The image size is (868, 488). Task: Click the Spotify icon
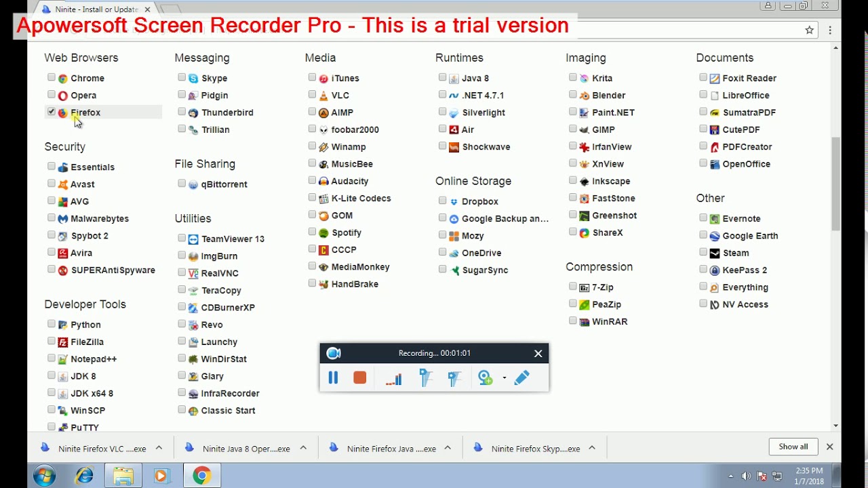[x=323, y=232]
